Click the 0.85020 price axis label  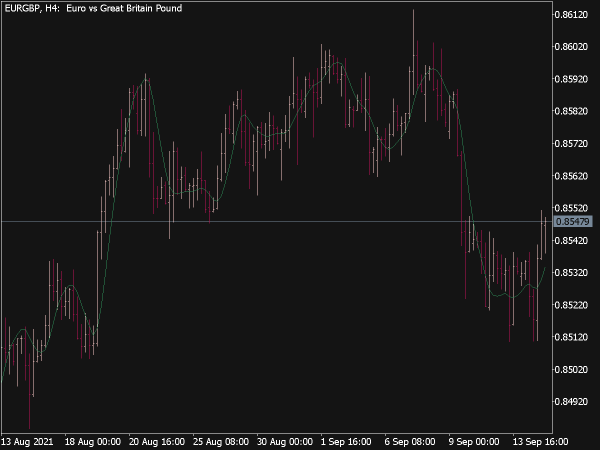point(571,370)
